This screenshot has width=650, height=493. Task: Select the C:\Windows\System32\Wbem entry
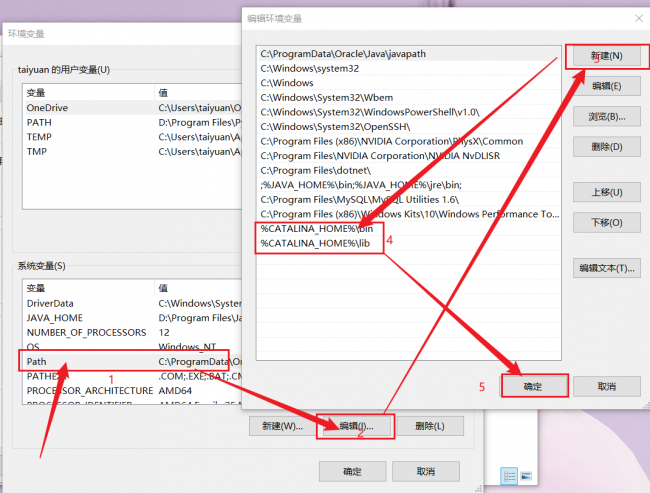tap(409, 97)
